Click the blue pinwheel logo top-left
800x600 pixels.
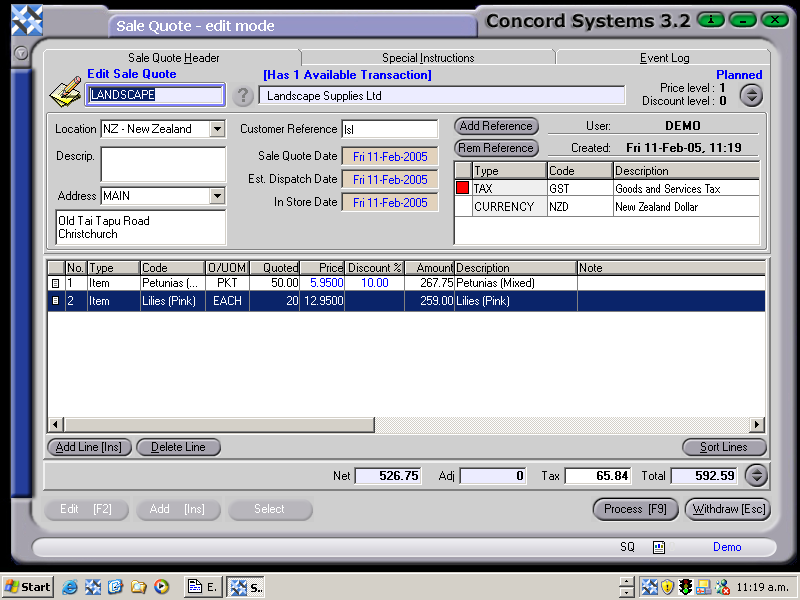click(27, 18)
